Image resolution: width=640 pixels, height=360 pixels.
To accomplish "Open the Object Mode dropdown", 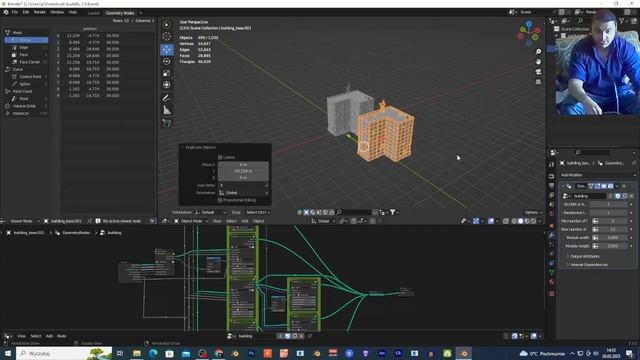I will (x=190, y=221).
